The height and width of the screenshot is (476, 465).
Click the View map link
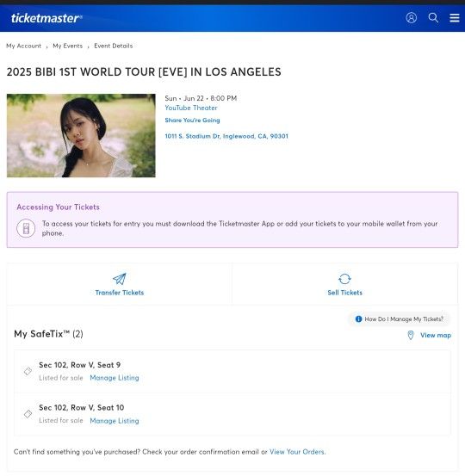click(x=436, y=335)
